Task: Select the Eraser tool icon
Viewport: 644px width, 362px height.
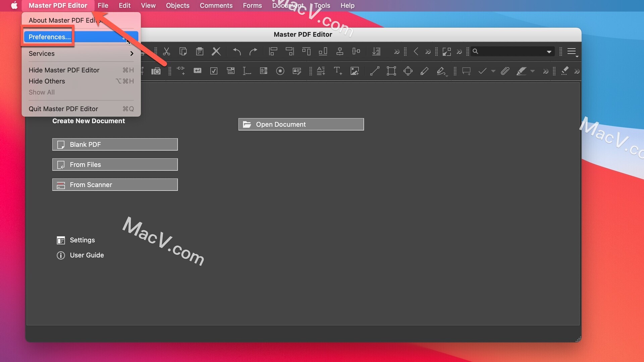Action: pos(565,71)
